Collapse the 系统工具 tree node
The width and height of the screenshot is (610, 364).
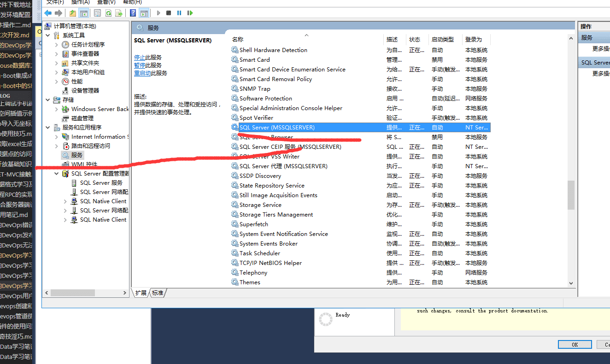(x=48, y=35)
